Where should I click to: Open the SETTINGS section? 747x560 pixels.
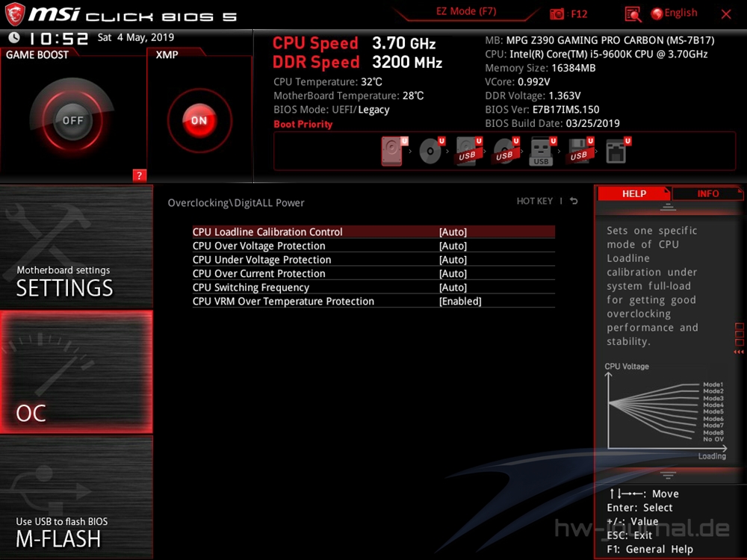coord(76,246)
